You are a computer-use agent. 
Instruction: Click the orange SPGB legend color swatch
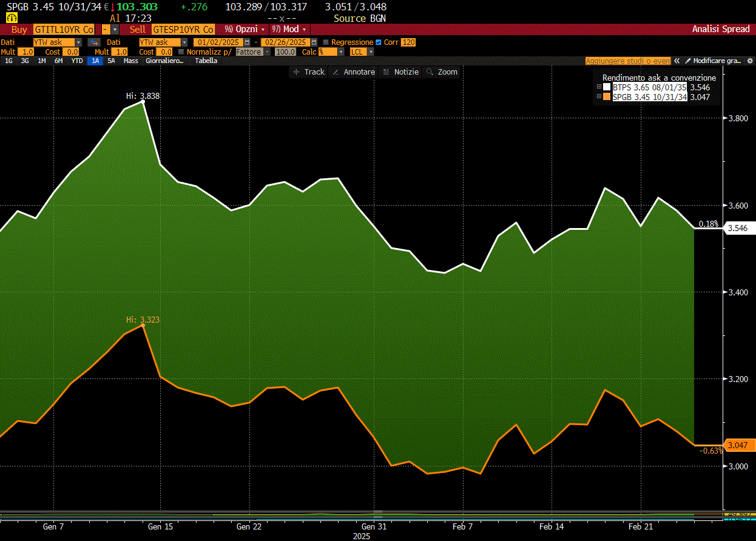tap(607, 97)
